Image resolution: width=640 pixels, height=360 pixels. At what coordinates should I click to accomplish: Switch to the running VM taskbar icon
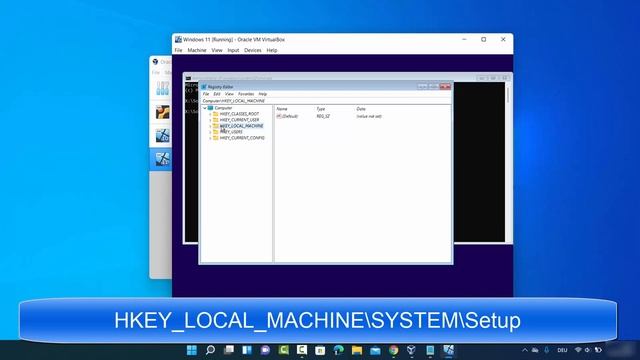point(448,350)
